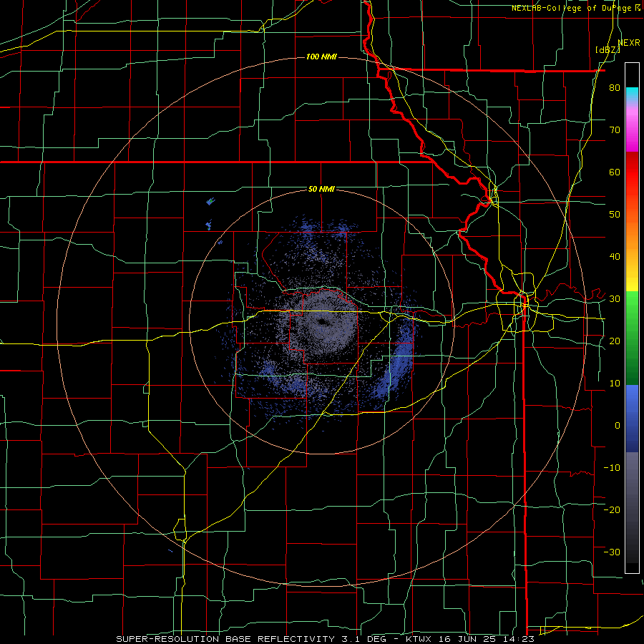Screen dimensions: 644x644
Task: Click the NEXR label near the color scale
Action: click(x=629, y=42)
